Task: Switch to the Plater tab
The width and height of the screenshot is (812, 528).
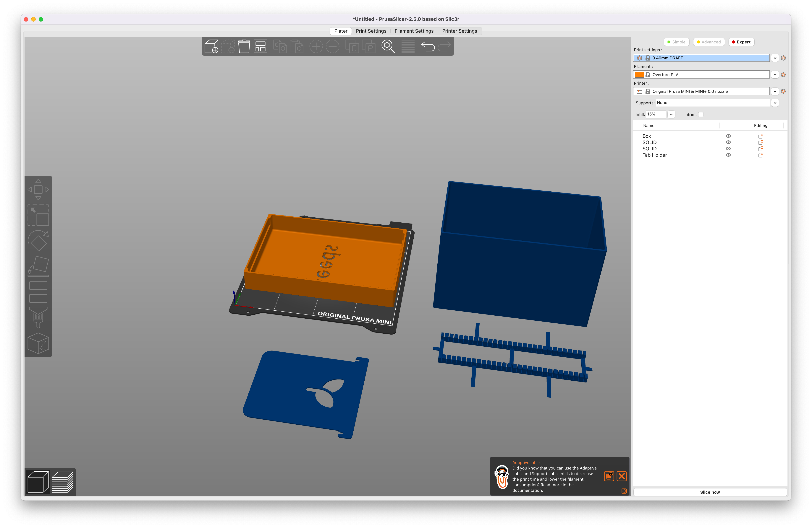Action: (x=340, y=31)
